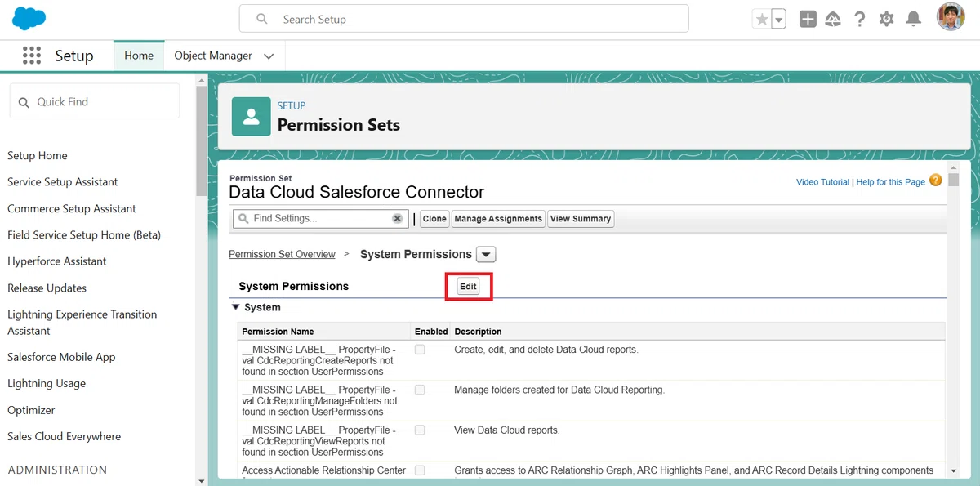This screenshot has height=486, width=980.
Task: Open Sales Cloud Everywhere item
Action: click(64, 436)
